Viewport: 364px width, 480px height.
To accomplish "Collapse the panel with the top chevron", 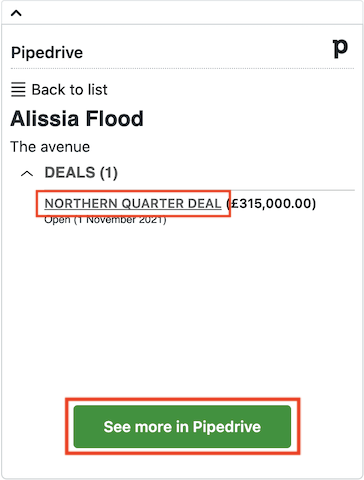I will click(x=16, y=13).
